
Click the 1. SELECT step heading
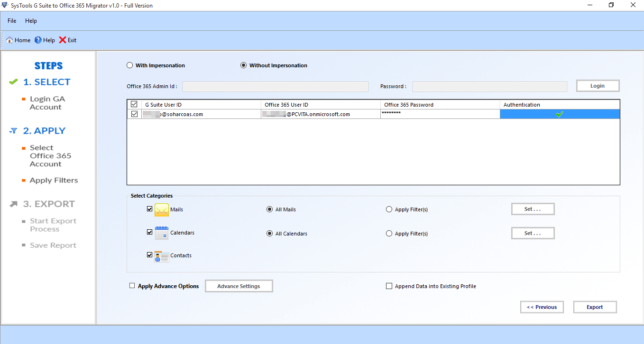46,82
